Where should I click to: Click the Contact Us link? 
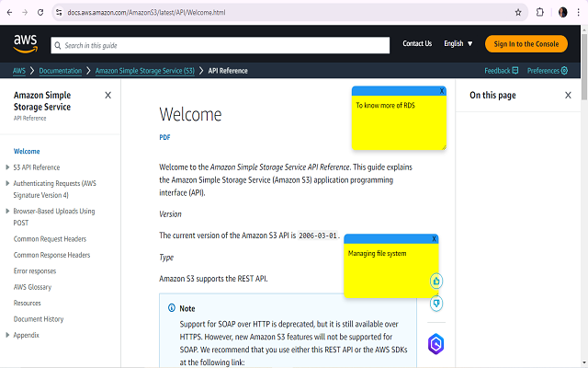(417, 43)
